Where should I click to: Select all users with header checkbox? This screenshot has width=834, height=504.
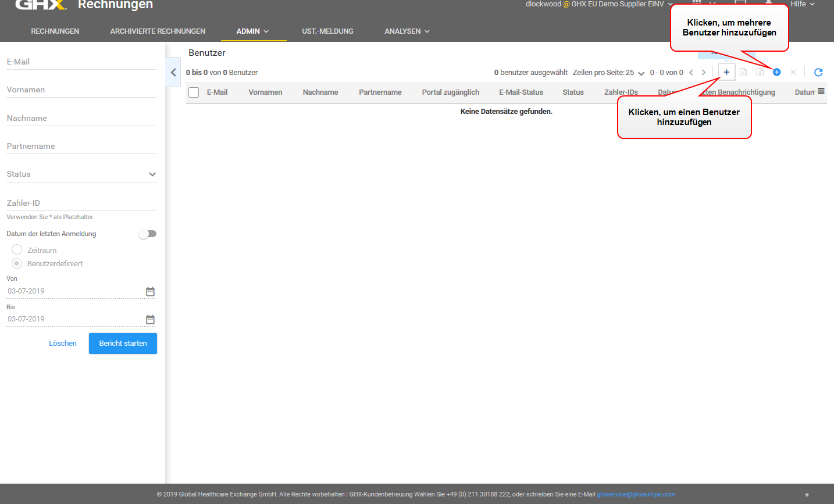[194, 92]
